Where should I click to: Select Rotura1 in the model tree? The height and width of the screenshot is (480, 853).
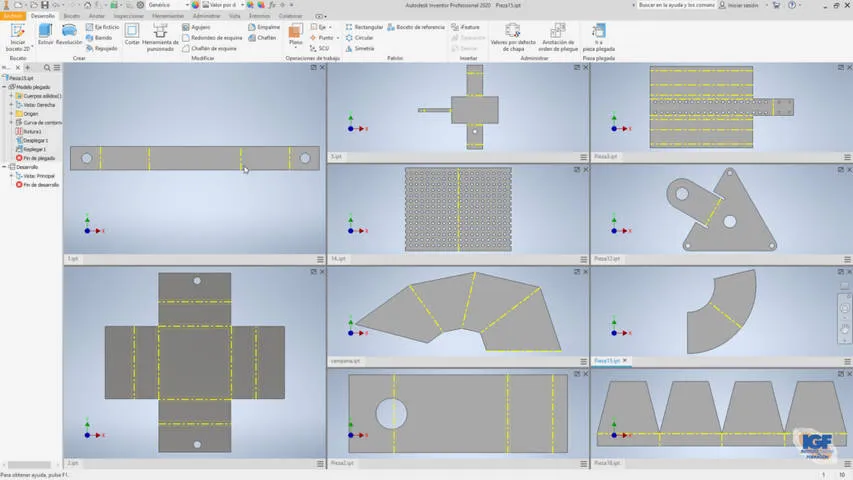pyautogui.click(x=28, y=131)
